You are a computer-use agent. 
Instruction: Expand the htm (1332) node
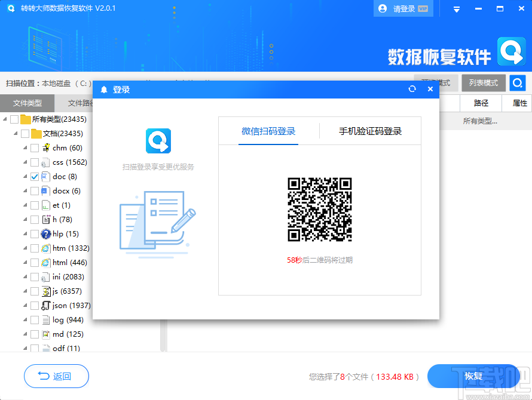point(25,248)
